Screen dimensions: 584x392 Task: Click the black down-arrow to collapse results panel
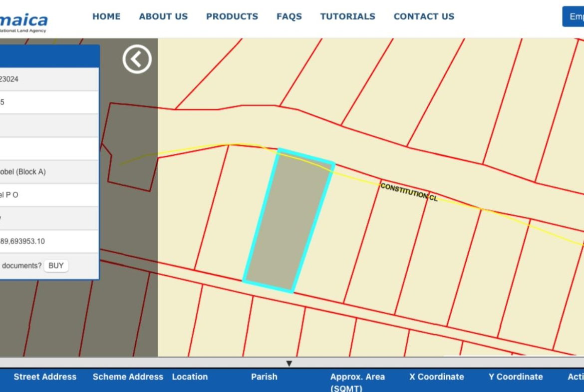tap(289, 364)
